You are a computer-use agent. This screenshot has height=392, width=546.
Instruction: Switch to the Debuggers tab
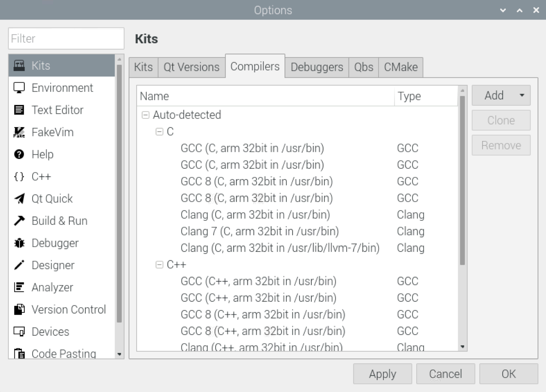click(x=317, y=67)
